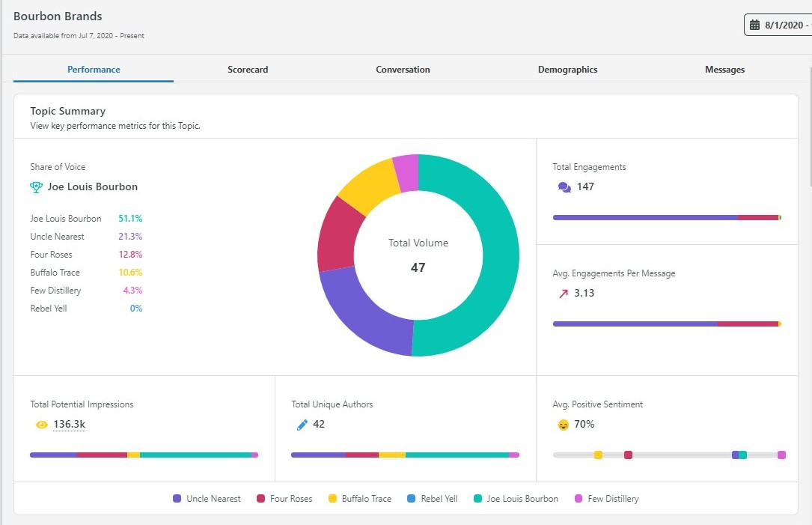The width and height of the screenshot is (812, 525).
Task: Click the Bourbon Brands page title
Action: coord(58,16)
